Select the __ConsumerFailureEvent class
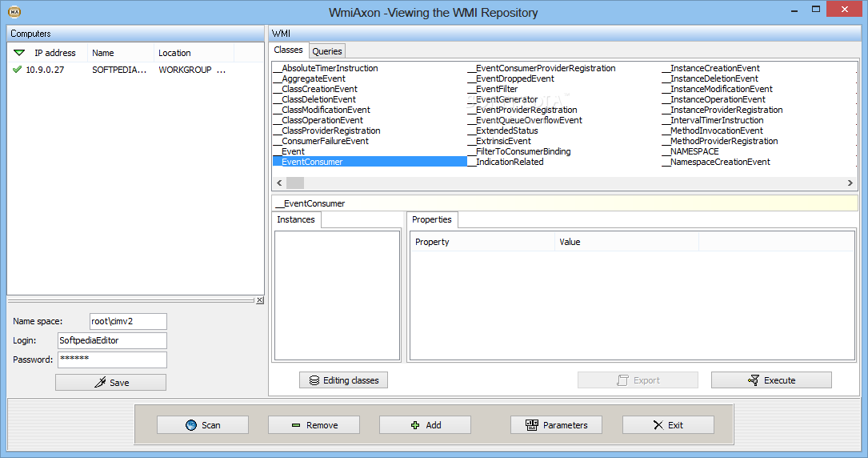This screenshot has height=458, width=868. click(x=321, y=141)
